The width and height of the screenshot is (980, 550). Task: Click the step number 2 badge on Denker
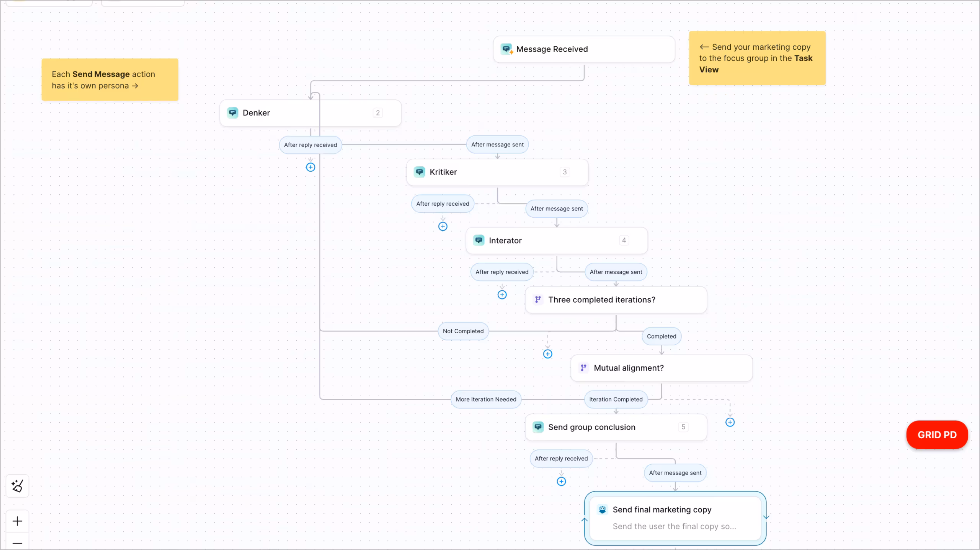pos(377,113)
